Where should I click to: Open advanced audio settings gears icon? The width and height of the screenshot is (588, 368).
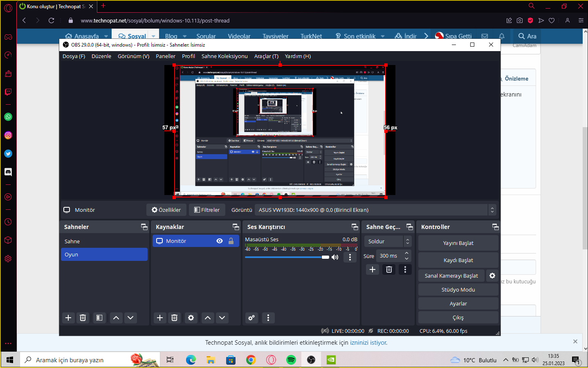point(251,318)
